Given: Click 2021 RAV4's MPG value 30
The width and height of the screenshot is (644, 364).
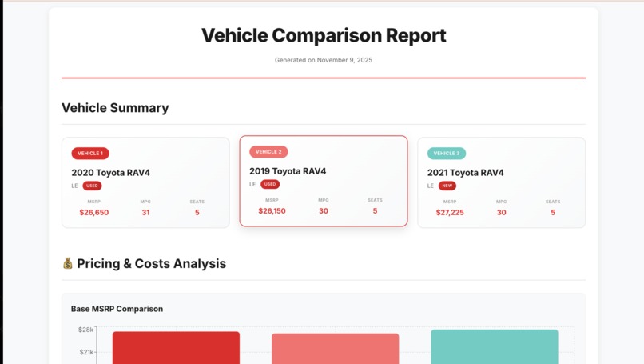Looking at the screenshot, I should [502, 213].
